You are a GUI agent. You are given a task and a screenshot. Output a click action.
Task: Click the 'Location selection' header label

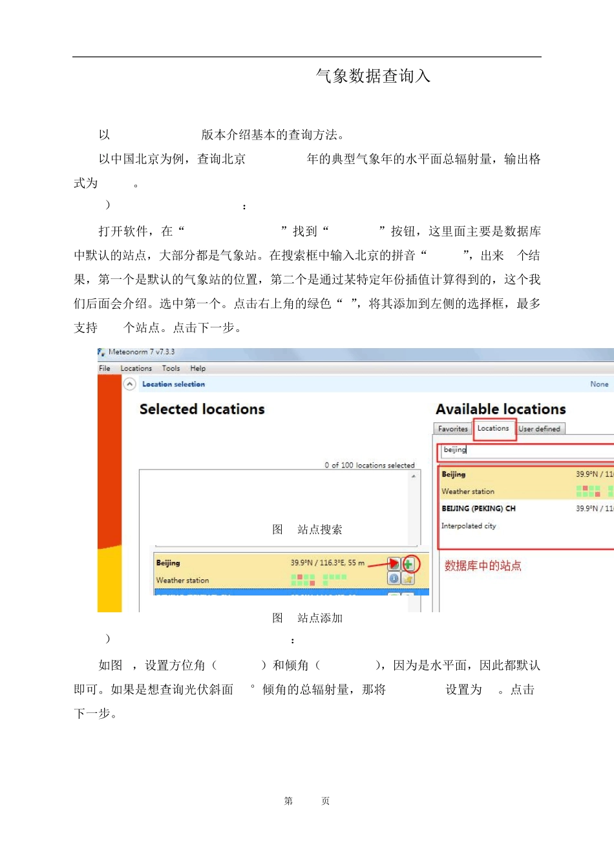173,384
